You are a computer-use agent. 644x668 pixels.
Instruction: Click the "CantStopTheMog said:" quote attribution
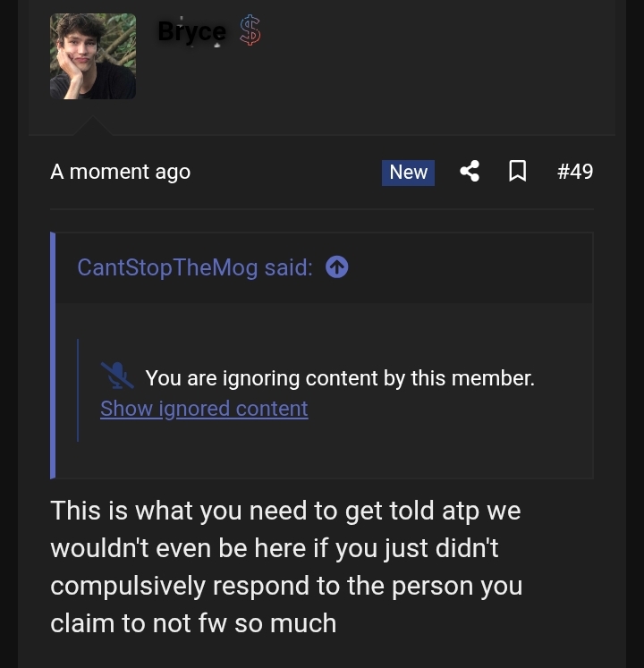[x=195, y=267]
